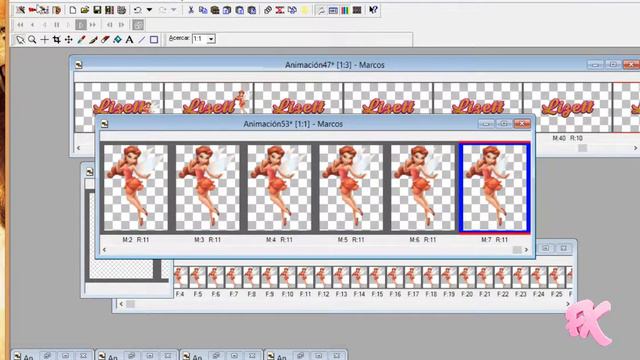Click the fast-forward playback control
640x360 pixels.
click(x=93, y=25)
